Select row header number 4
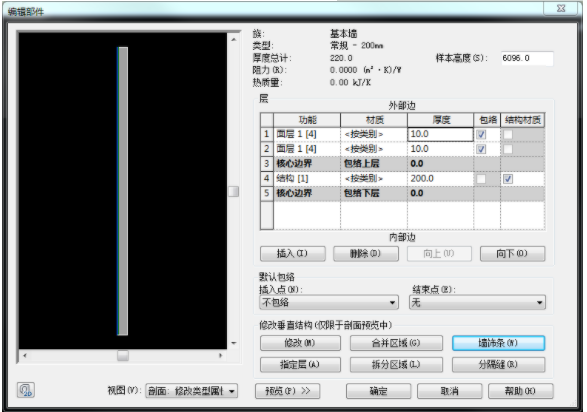The image size is (587, 412). pos(267,178)
